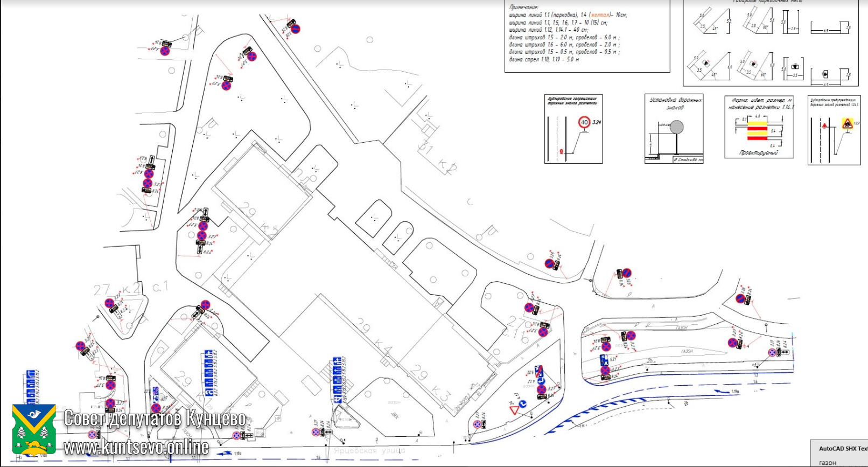Click the Совет депутатов Кунцево title text

[x=155, y=418]
